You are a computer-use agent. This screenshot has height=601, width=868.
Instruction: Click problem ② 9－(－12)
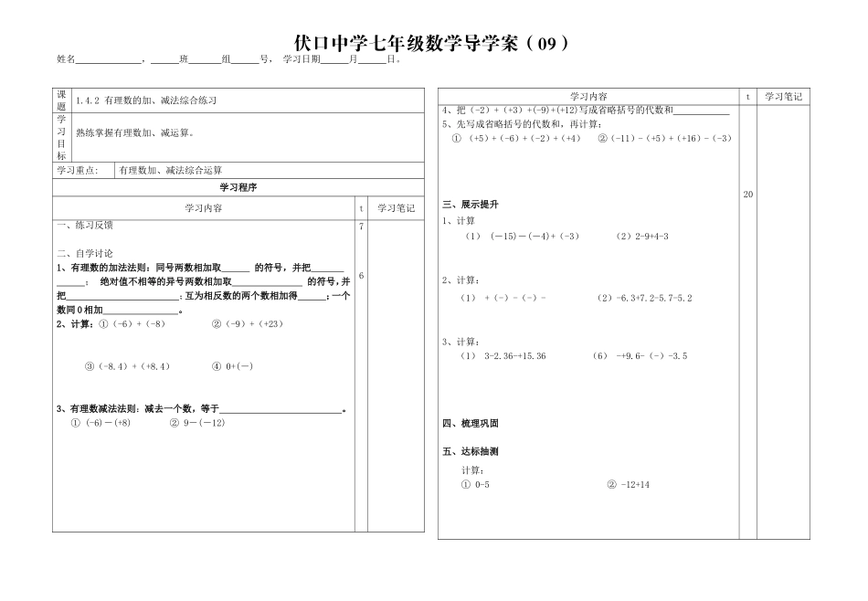click(x=197, y=424)
